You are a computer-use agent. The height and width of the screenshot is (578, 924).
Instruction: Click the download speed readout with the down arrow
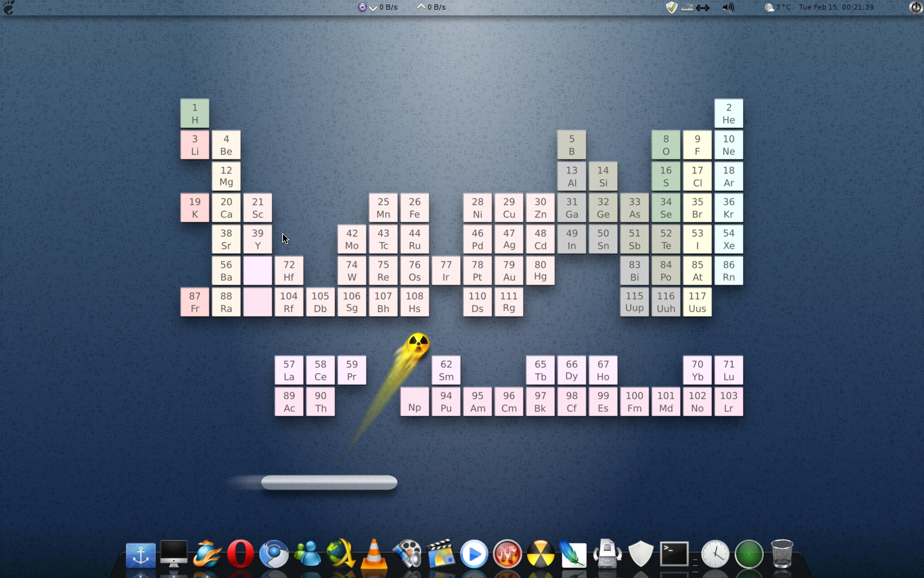[x=384, y=8]
